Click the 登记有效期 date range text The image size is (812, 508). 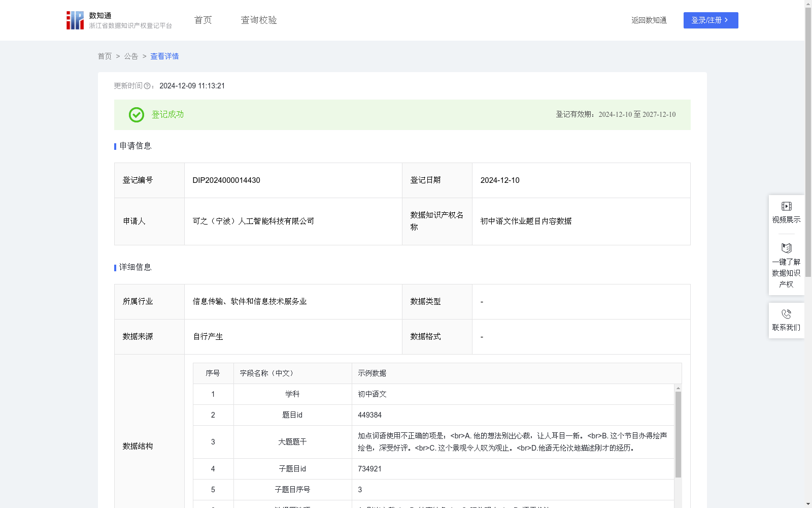point(616,115)
